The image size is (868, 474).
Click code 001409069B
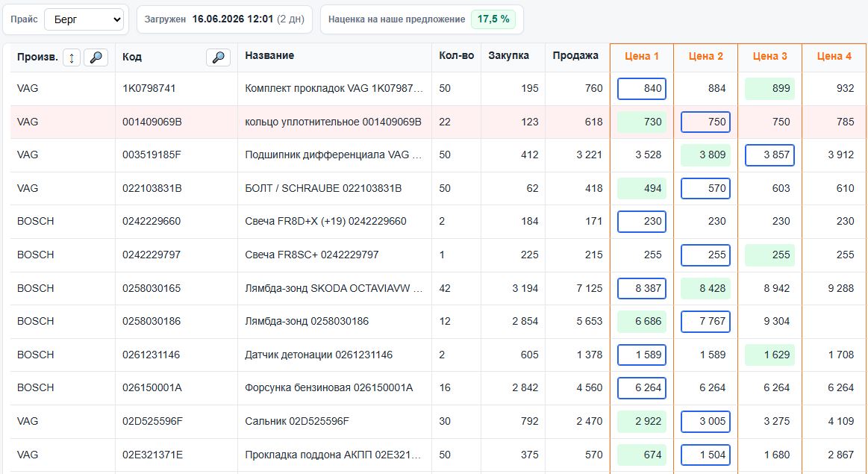pyautogui.click(x=152, y=122)
